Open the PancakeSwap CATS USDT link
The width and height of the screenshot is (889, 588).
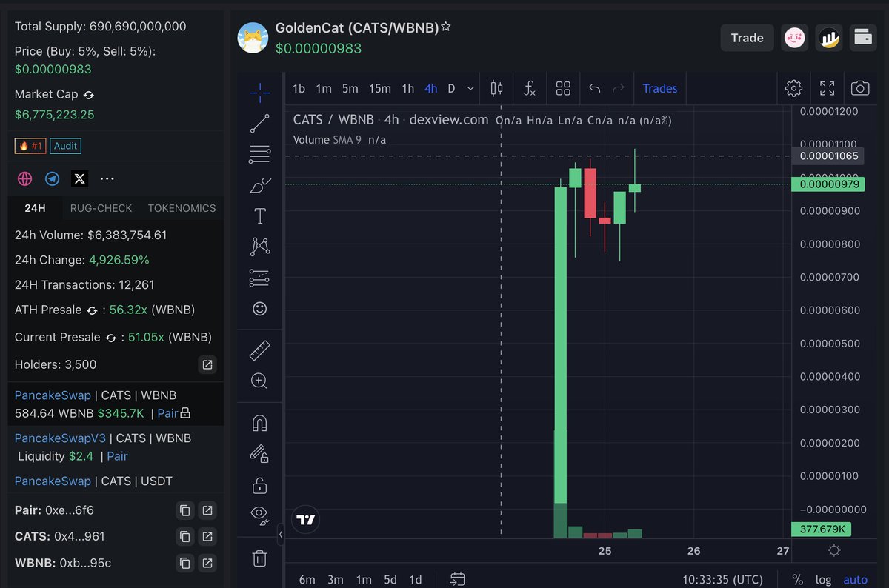point(53,481)
